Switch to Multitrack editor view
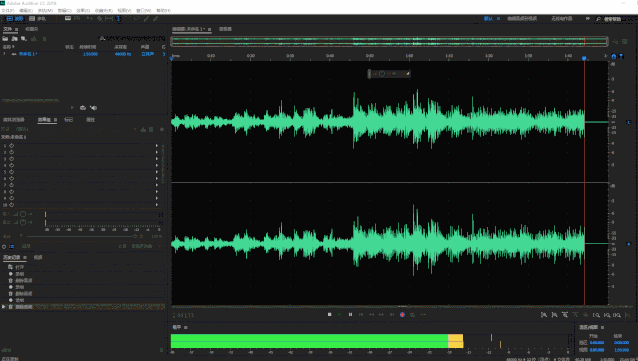 click(38, 19)
